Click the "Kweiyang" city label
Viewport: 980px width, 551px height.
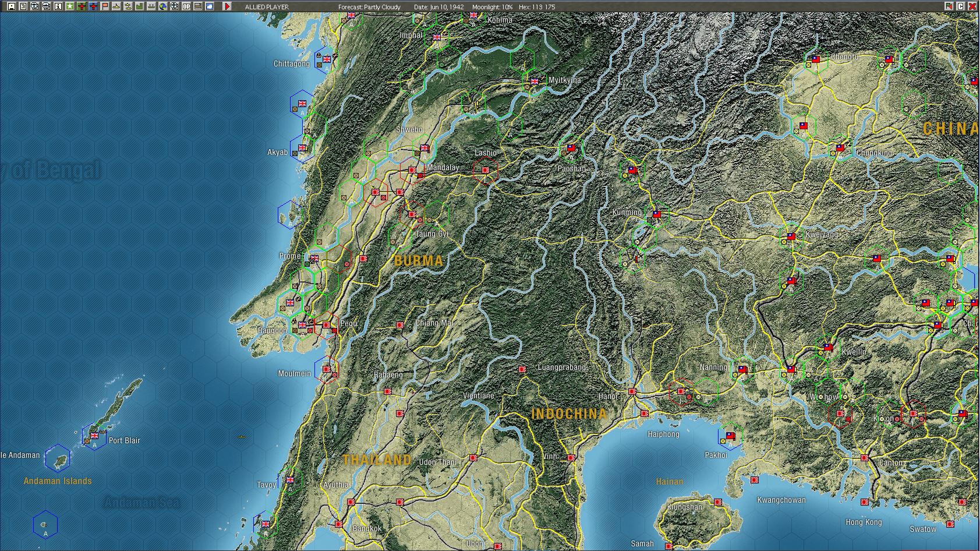click(x=822, y=234)
